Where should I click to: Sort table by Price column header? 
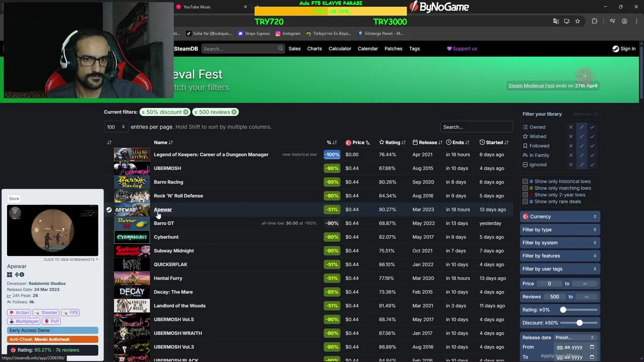coord(358,143)
